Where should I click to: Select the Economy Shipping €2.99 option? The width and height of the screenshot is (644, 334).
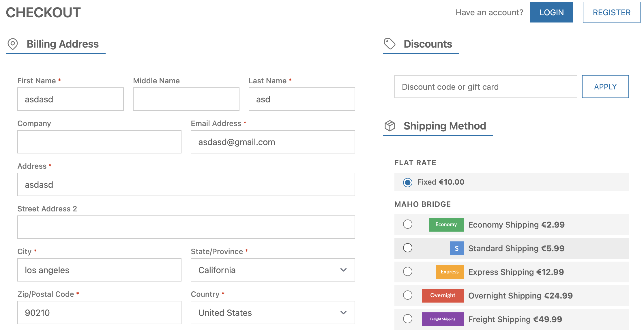[x=407, y=224]
